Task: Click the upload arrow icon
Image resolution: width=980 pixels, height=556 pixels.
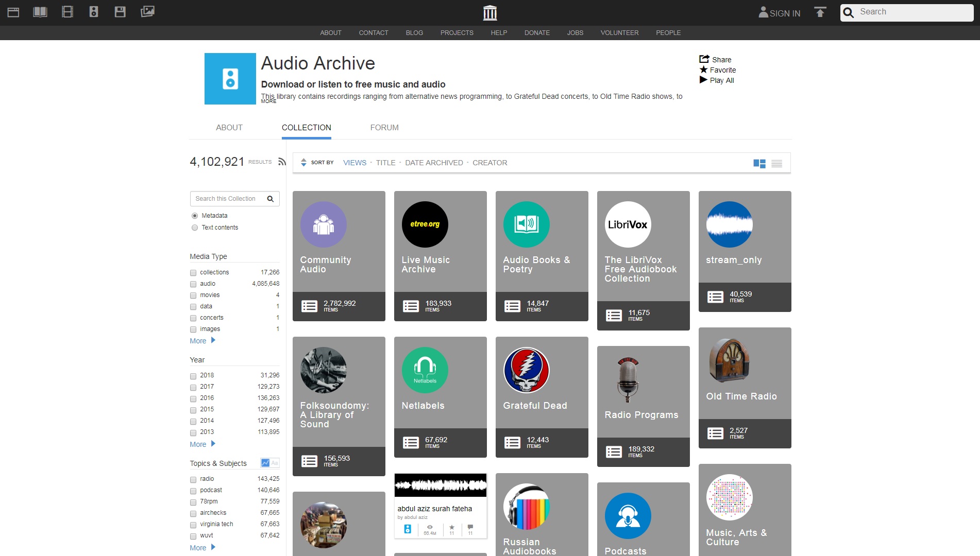Action: (x=820, y=12)
